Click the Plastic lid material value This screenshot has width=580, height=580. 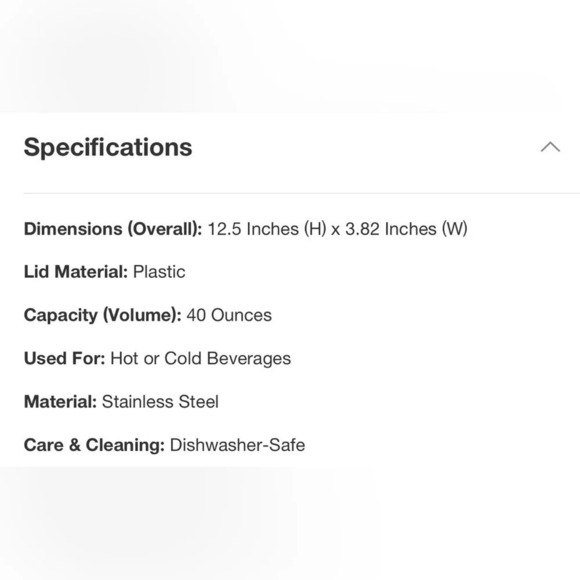(x=159, y=272)
